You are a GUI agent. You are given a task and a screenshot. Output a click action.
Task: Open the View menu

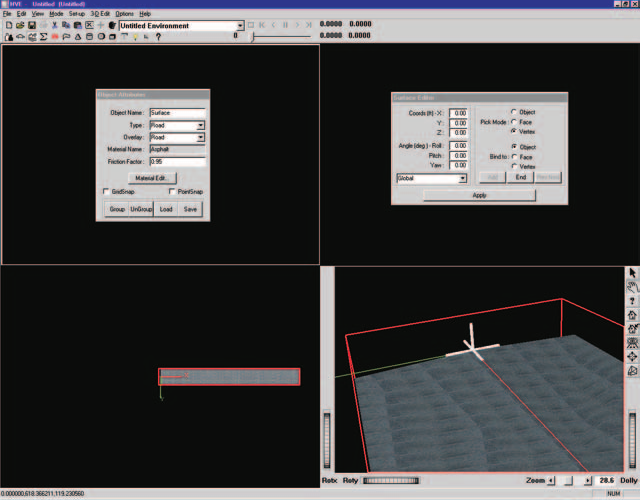[38, 14]
